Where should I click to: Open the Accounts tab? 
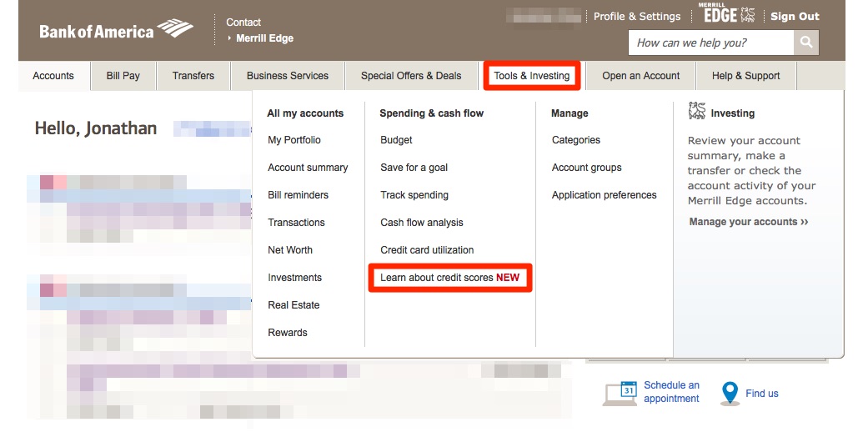53,76
